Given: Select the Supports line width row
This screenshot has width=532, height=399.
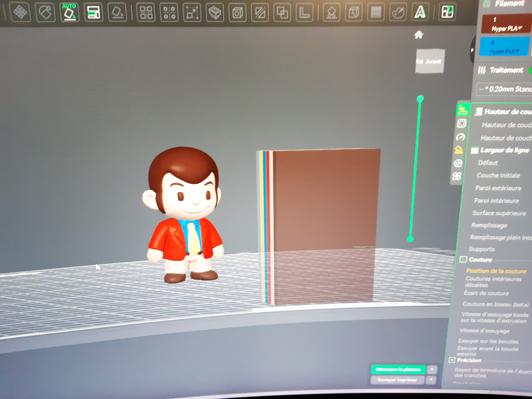Looking at the screenshot, I should (x=482, y=249).
